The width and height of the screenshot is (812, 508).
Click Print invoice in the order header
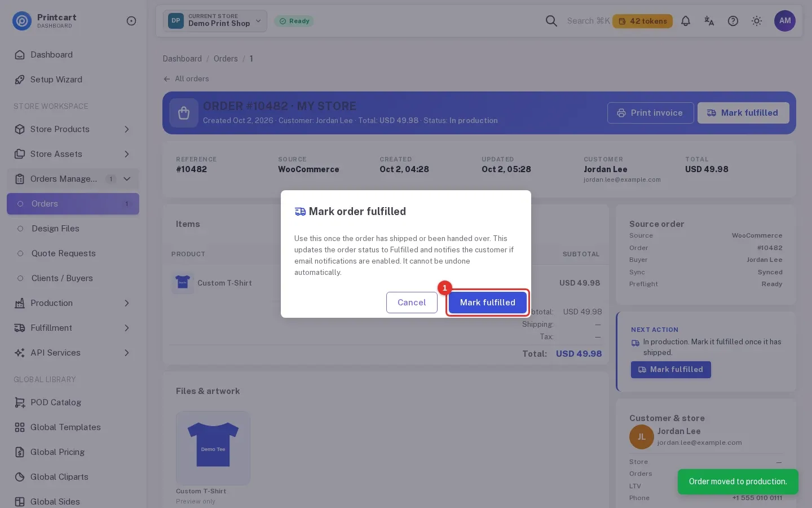point(650,113)
